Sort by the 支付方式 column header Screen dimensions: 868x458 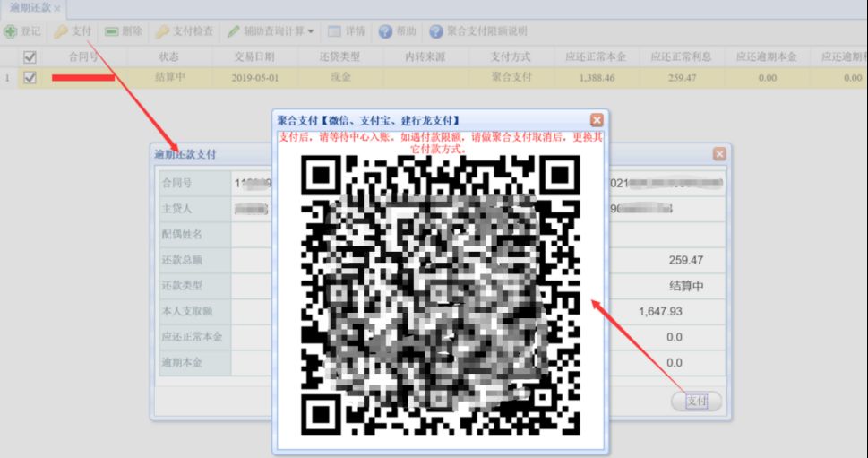coord(511,57)
